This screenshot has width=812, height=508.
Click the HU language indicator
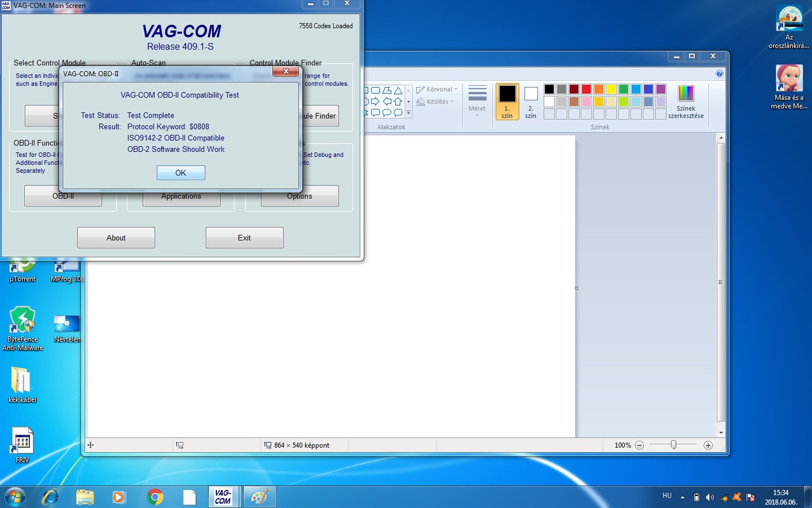(x=667, y=495)
